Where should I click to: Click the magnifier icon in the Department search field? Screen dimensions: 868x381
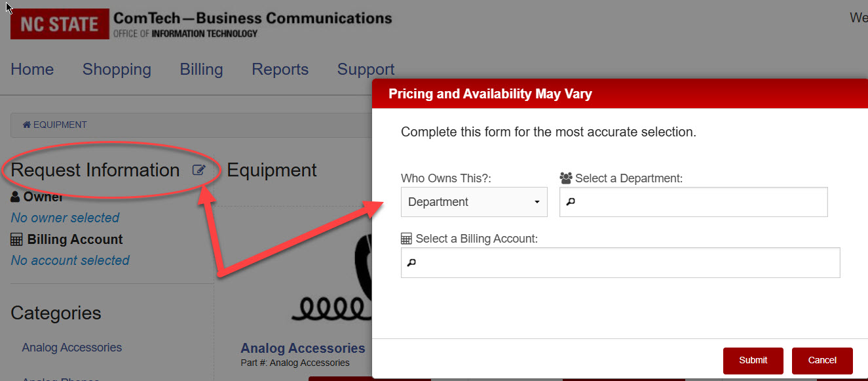(x=570, y=202)
